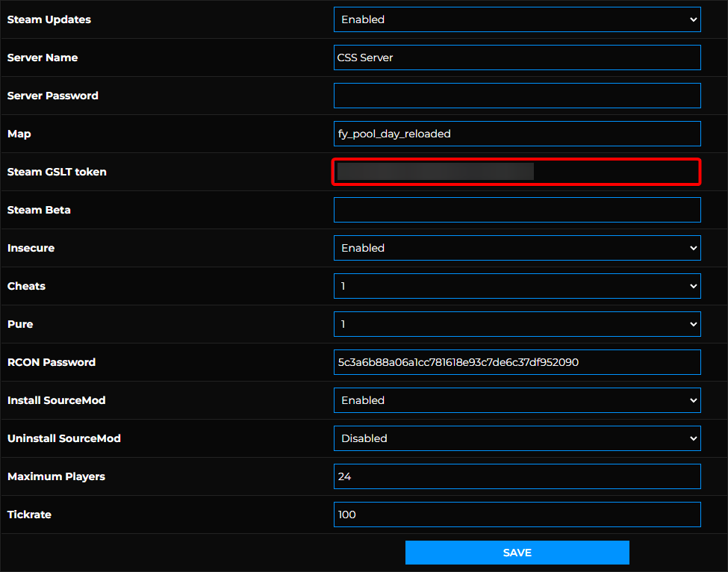Open the Steam Updates dropdown

pyautogui.click(x=517, y=19)
